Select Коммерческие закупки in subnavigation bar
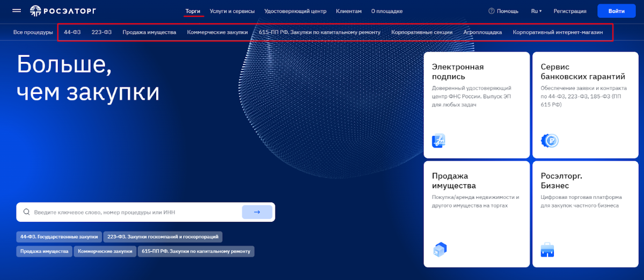 pos(217,32)
